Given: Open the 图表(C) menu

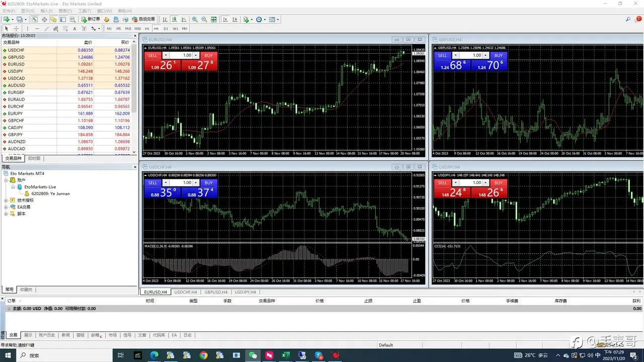Looking at the screenshot, I should [x=65, y=11].
